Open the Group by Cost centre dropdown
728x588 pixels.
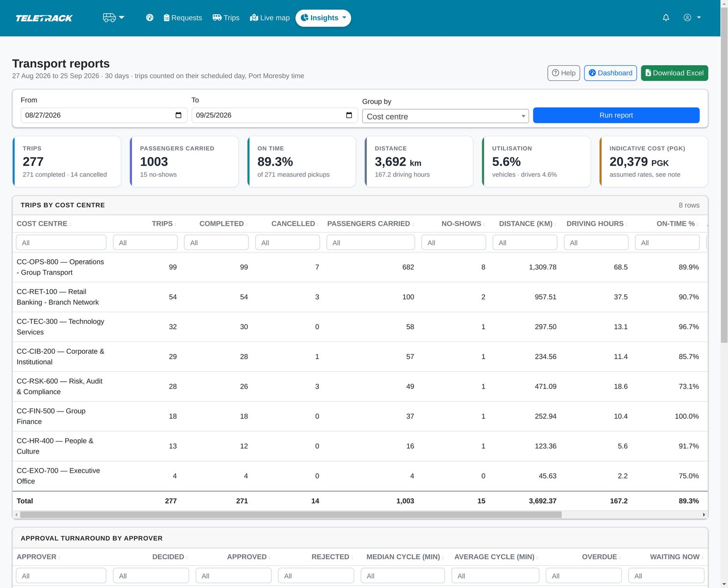click(x=445, y=116)
